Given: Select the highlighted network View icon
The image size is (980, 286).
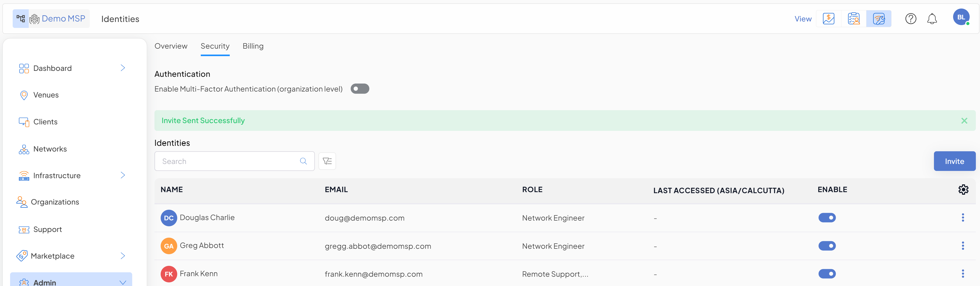Looking at the screenshot, I should (x=878, y=19).
